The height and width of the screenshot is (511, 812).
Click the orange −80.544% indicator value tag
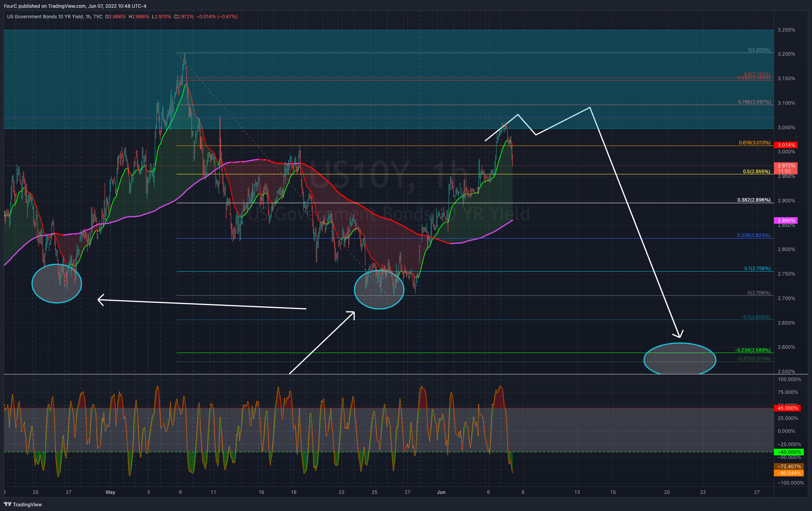click(x=789, y=473)
